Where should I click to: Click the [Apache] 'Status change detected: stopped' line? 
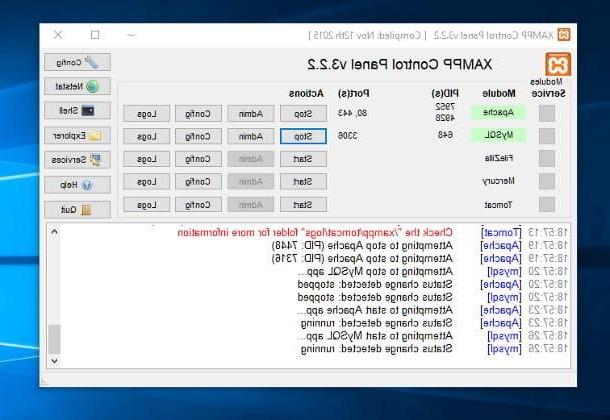coord(375,284)
